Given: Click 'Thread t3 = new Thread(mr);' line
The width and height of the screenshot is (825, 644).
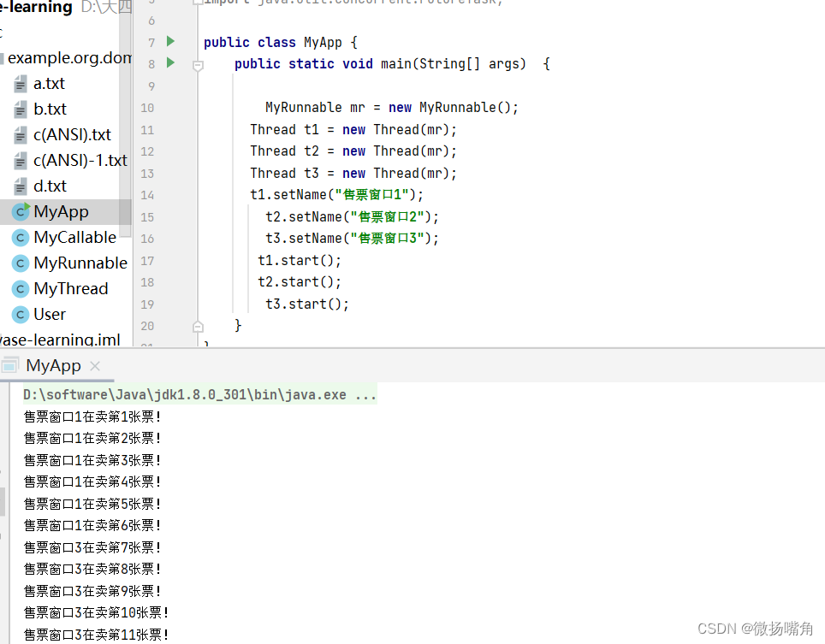Looking at the screenshot, I should (353, 174).
